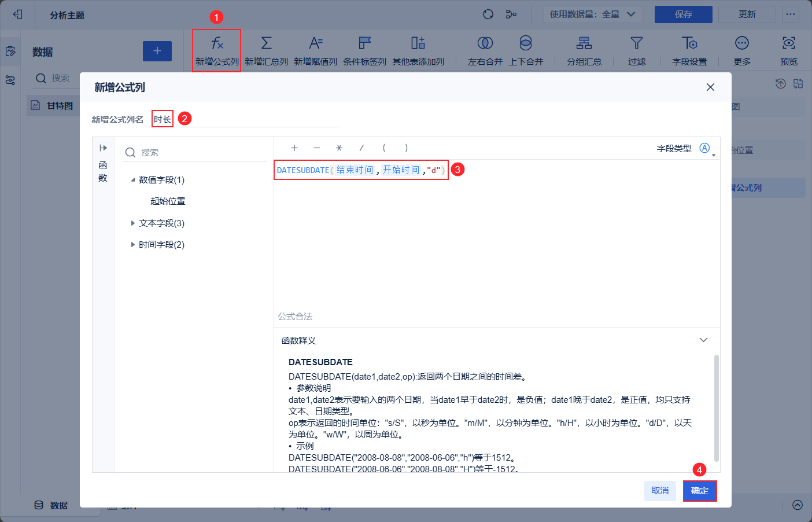Screen dimensions: 812x522
Task: Choose the 上下合并 tool
Action: (x=526, y=50)
